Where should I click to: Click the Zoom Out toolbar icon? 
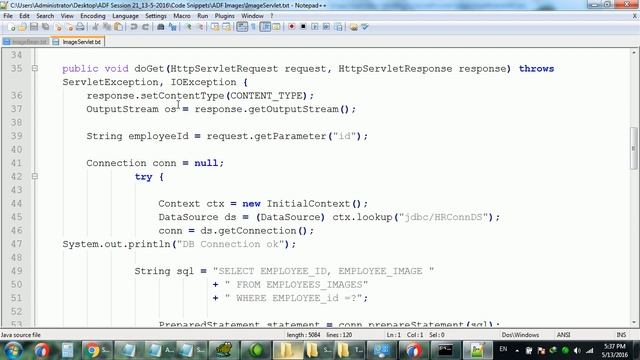click(200, 27)
